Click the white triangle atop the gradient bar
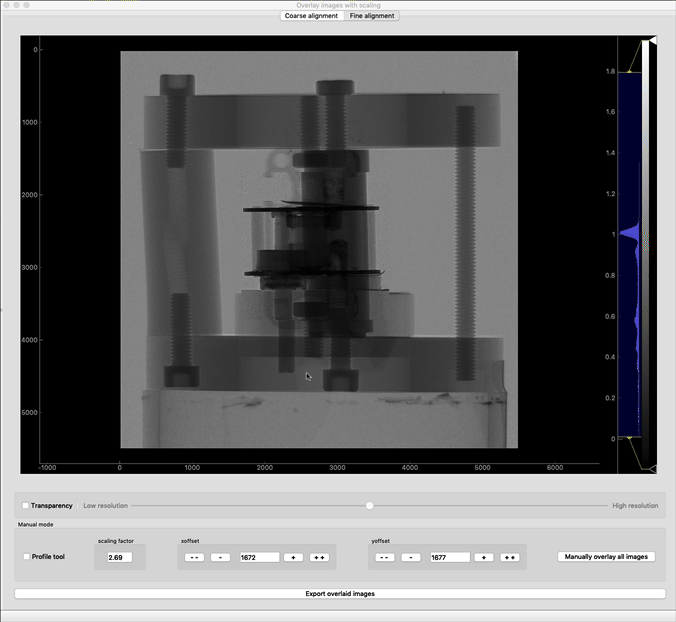 [x=652, y=42]
